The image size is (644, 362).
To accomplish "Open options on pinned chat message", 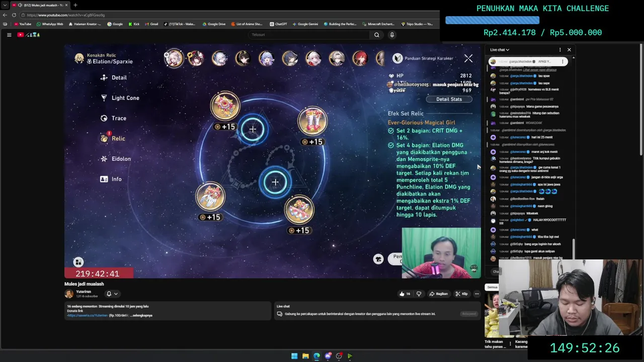I will pos(562,62).
